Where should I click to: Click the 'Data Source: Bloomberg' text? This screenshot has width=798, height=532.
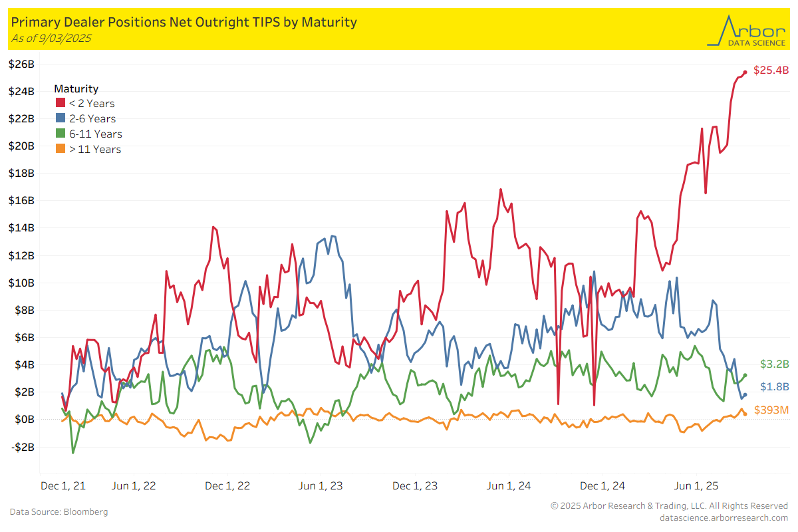(x=59, y=511)
